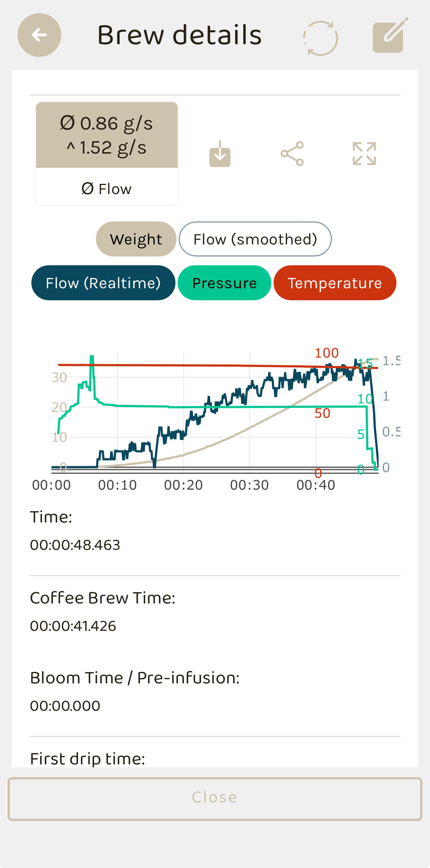
Task: Click the 00:40 time axis marker
Action: point(315,485)
